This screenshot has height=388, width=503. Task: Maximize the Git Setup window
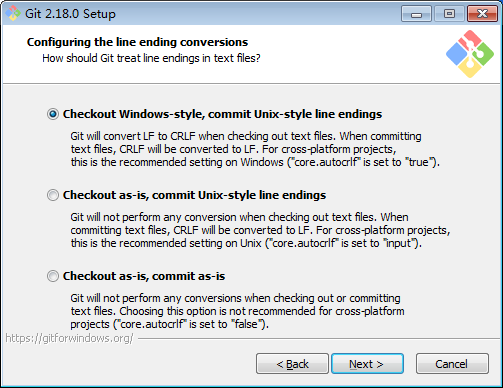[449, 14]
